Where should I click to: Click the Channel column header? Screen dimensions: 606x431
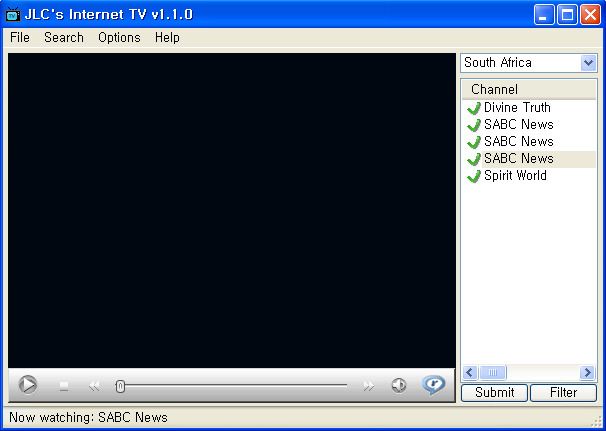pyautogui.click(x=529, y=89)
